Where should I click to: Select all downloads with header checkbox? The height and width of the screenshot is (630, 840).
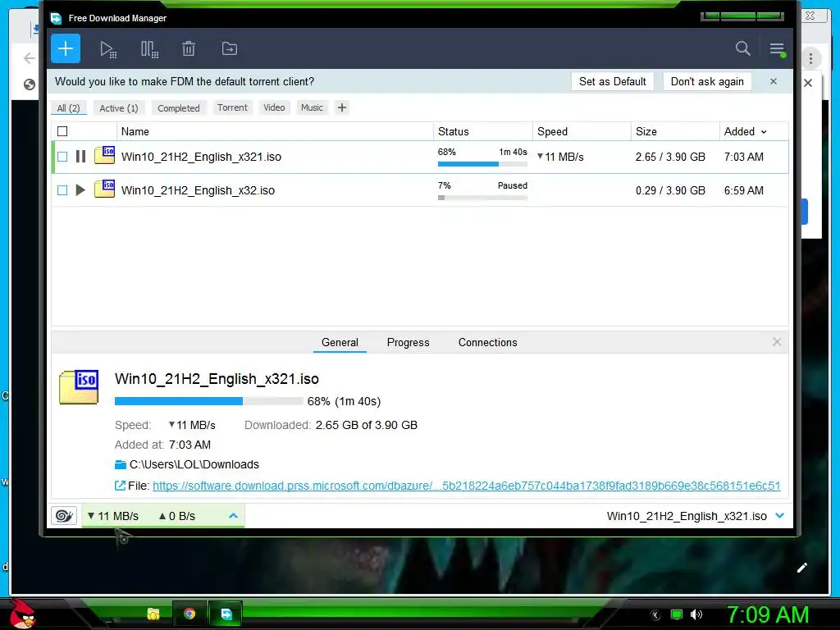[62, 131]
